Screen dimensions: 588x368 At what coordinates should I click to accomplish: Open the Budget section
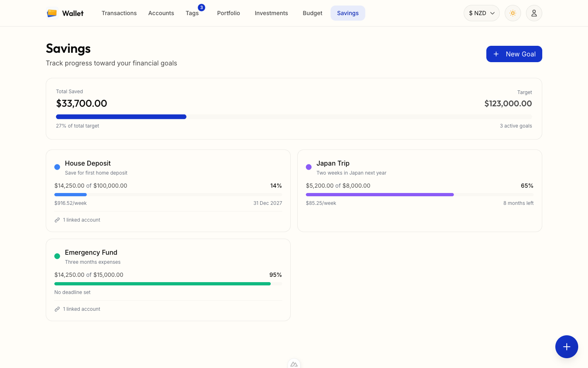[312, 13]
